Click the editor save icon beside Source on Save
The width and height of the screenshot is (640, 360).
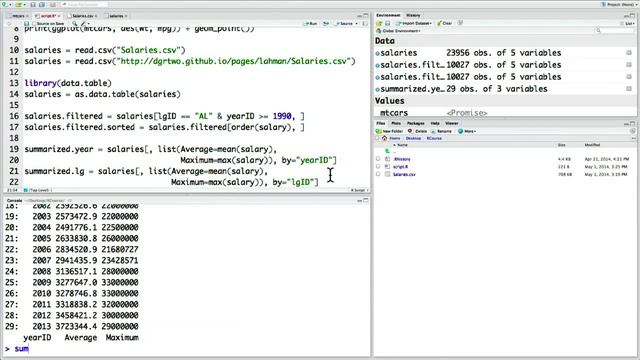(27, 24)
